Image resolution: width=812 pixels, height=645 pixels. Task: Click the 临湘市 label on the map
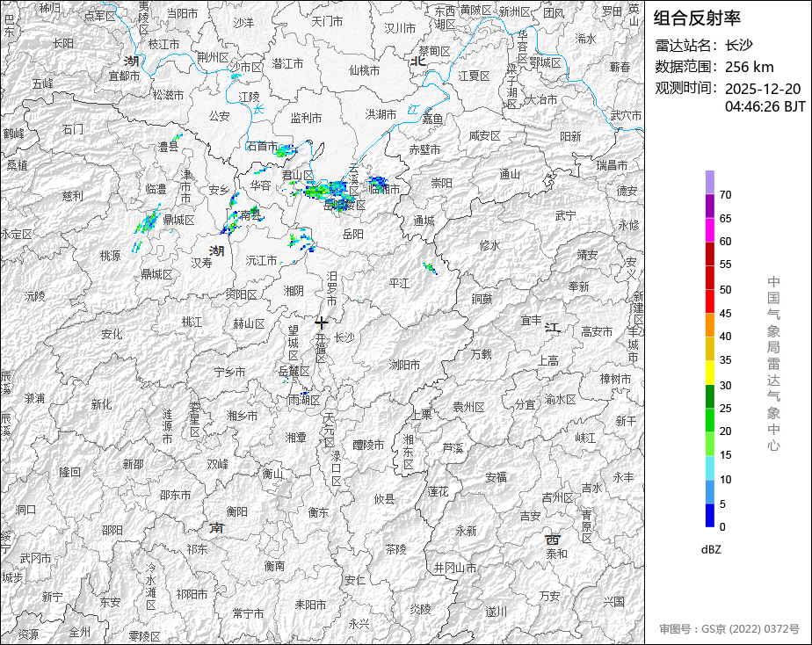coord(385,190)
